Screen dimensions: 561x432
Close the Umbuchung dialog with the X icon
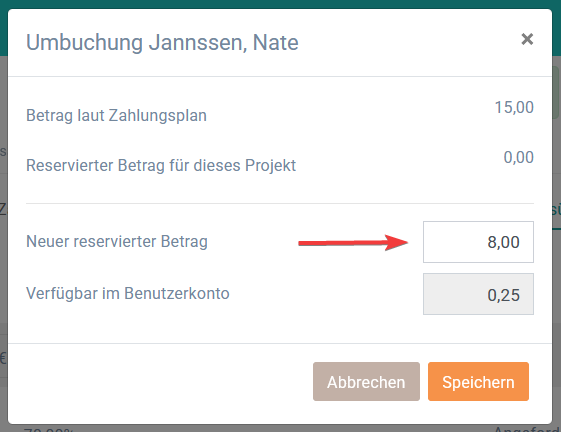coord(527,39)
